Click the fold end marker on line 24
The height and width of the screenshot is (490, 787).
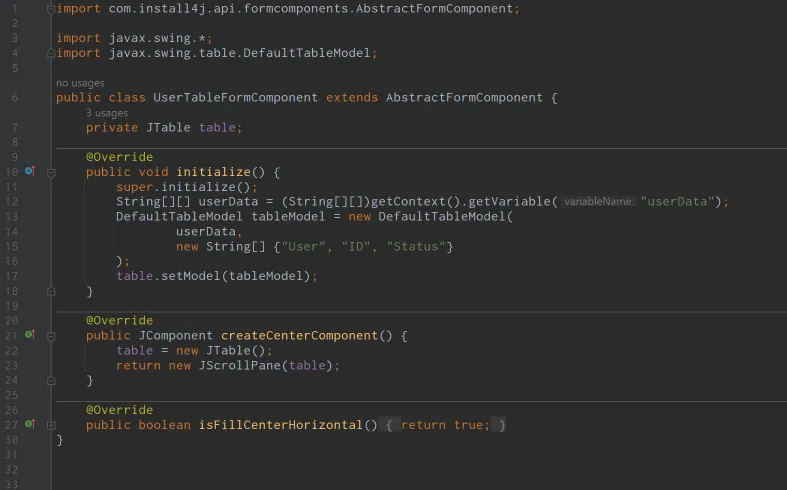point(51,381)
